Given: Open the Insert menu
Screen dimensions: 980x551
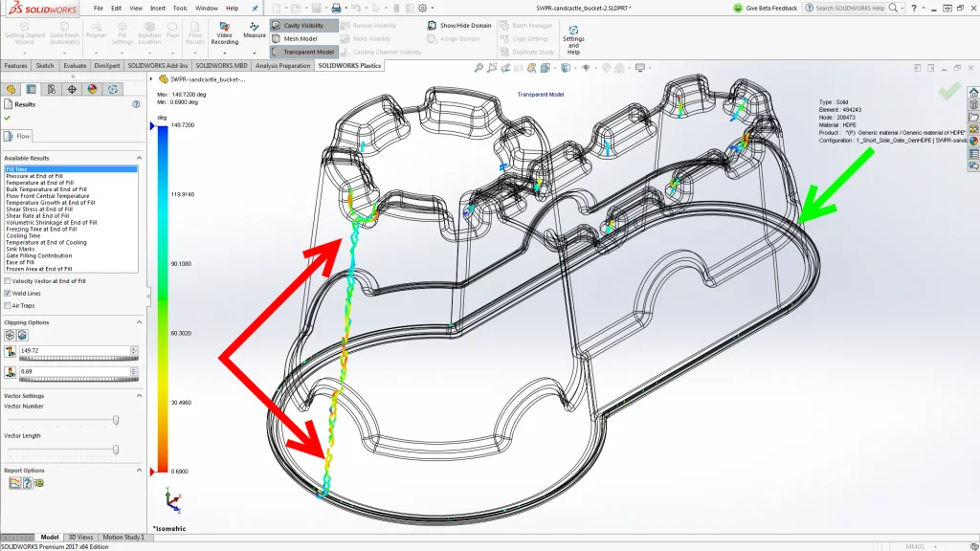Looking at the screenshot, I should 157,8.
